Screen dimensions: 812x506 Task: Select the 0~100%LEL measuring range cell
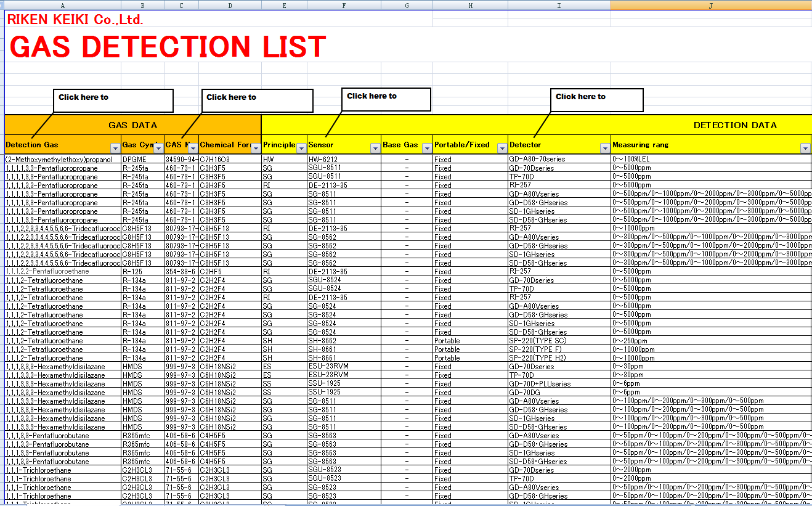[711, 159]
